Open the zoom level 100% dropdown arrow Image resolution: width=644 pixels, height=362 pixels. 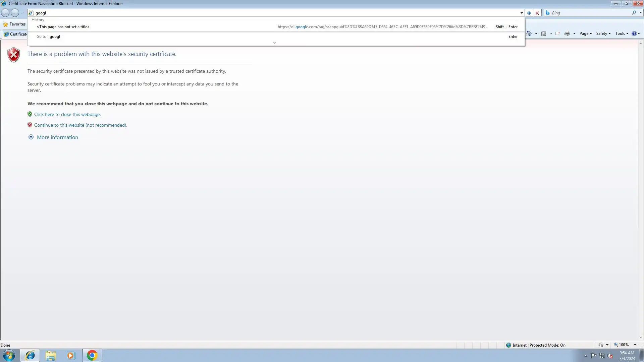(x=635, y=345)
